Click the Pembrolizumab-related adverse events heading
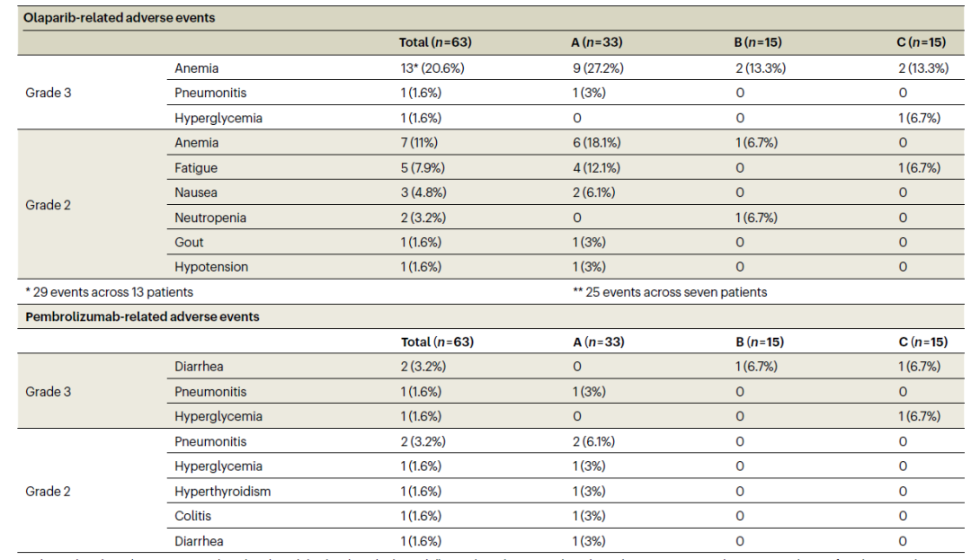The image size is (971, 560). point(142,316)
